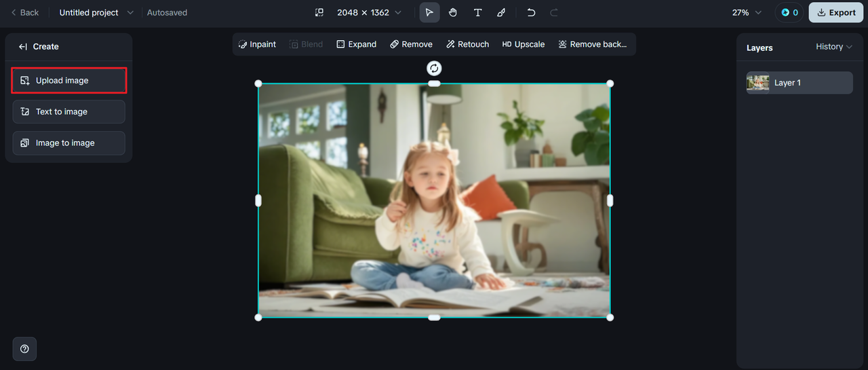Select the Brush drawing tool
Viewport: 868px width, 370px height.
[501, 12]
